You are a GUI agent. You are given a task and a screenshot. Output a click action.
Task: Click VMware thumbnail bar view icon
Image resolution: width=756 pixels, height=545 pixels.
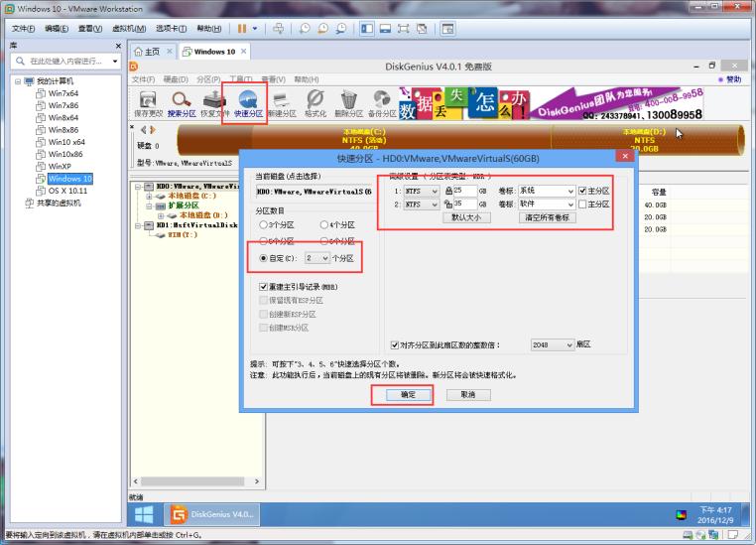(x=385, y=29)
